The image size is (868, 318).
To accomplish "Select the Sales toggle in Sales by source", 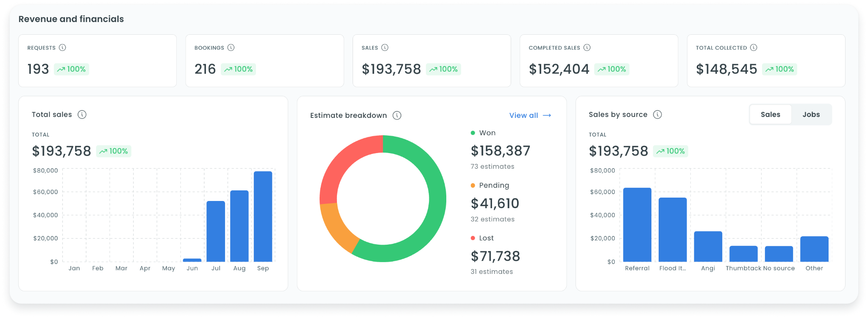I will pos(771,114).
